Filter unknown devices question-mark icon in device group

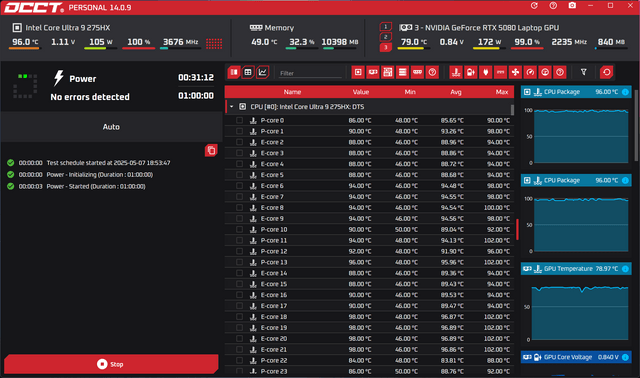coord(432,72)
